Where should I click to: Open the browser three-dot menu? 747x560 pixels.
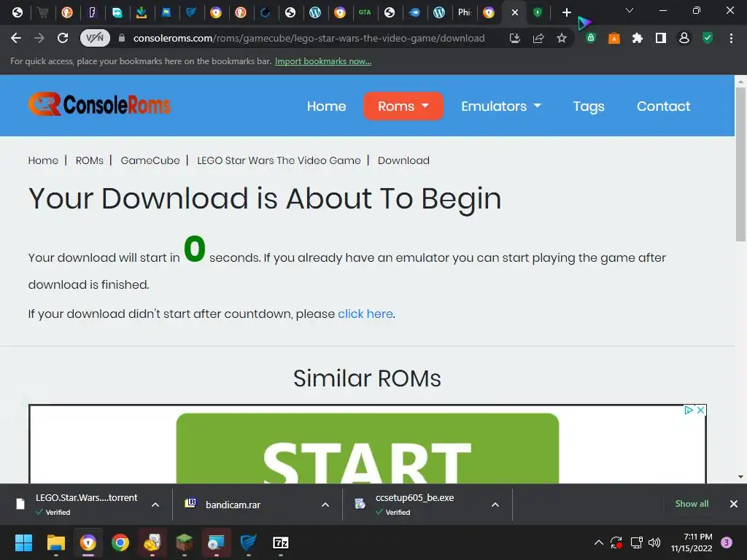point(731,38)
